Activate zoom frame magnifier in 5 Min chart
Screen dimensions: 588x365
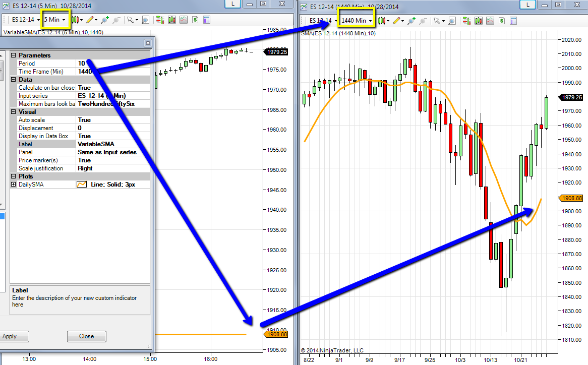146,20
